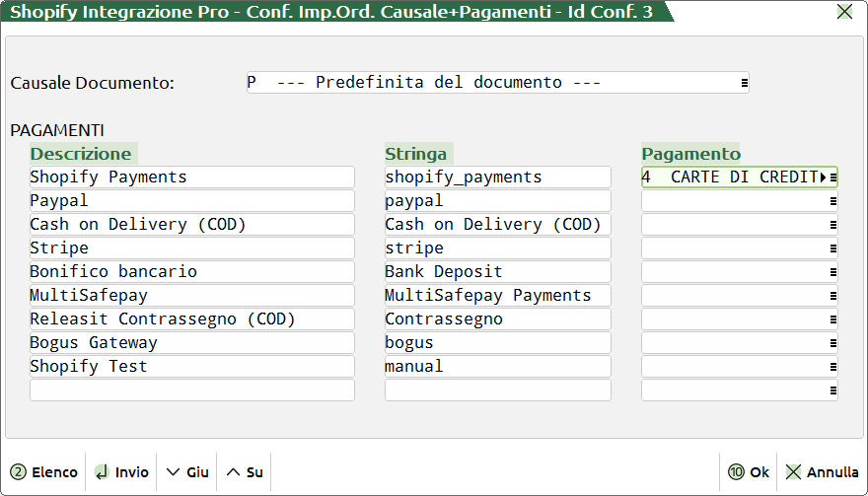Click the Su up arrow button

pyautogui.click(x=245, y=472)
